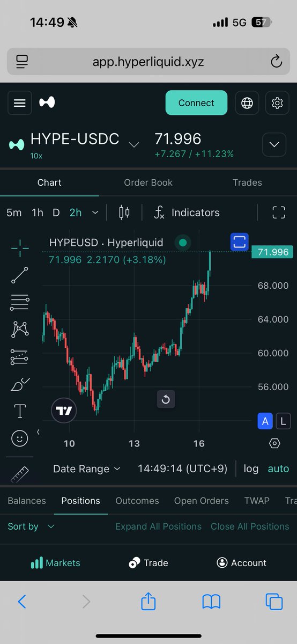Screen dimensions: 297x644
Task: Go to Markets bottom navigation
Action: point(55,563)
